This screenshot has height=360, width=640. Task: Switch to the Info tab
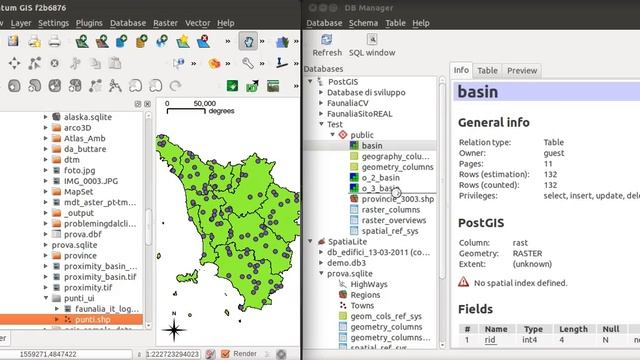(x=461, y=70)
